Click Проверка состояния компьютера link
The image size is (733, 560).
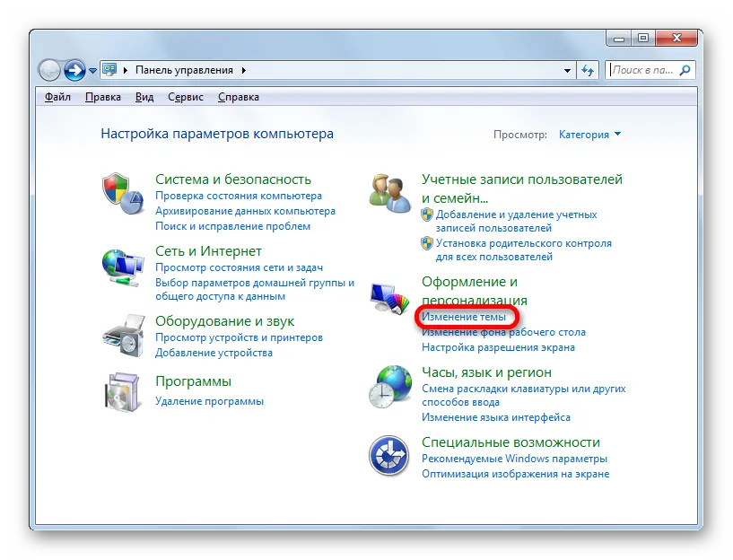239,196
